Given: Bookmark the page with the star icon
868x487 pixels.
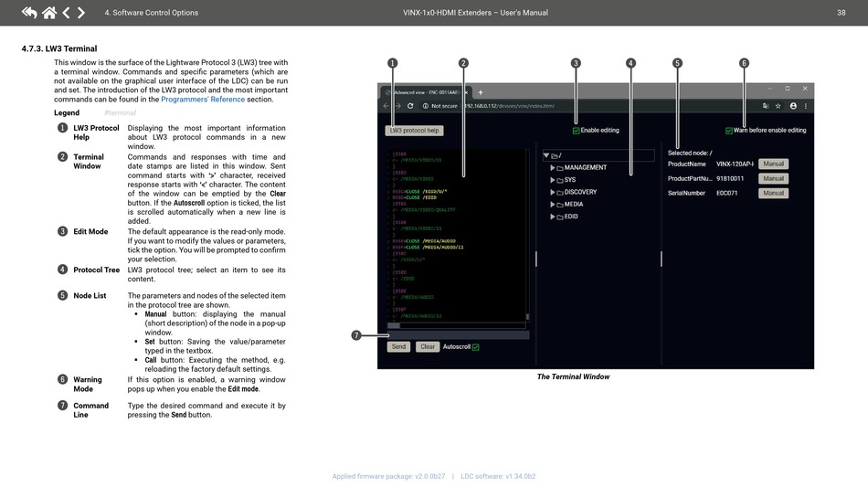Looking at the screenshot, I should (x=778, y=106).
